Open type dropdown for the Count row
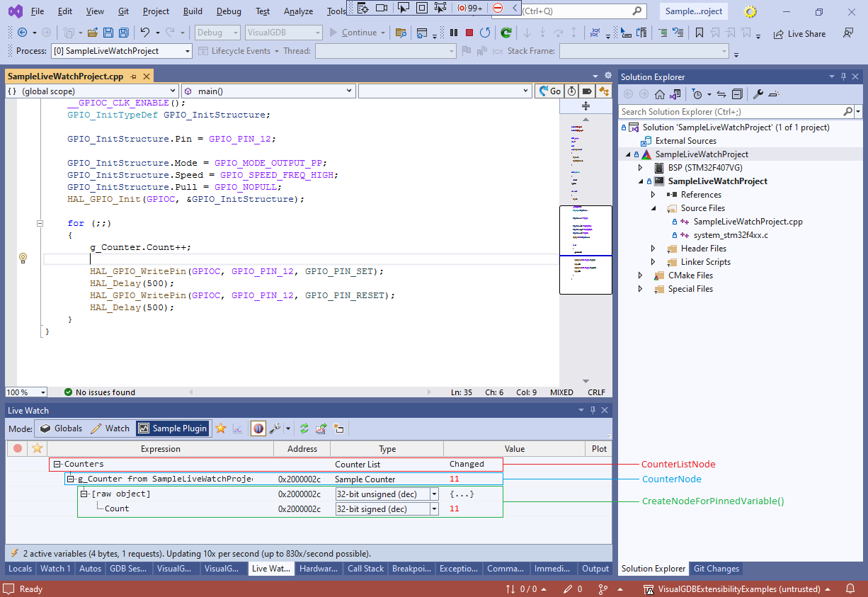This screenshot has width=868, height=597. click(x=434, y=509)
